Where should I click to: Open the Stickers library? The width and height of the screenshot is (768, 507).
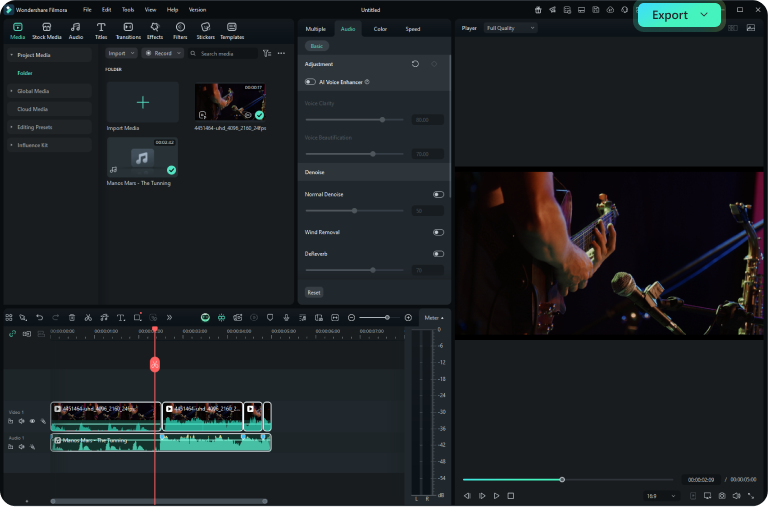205,30
